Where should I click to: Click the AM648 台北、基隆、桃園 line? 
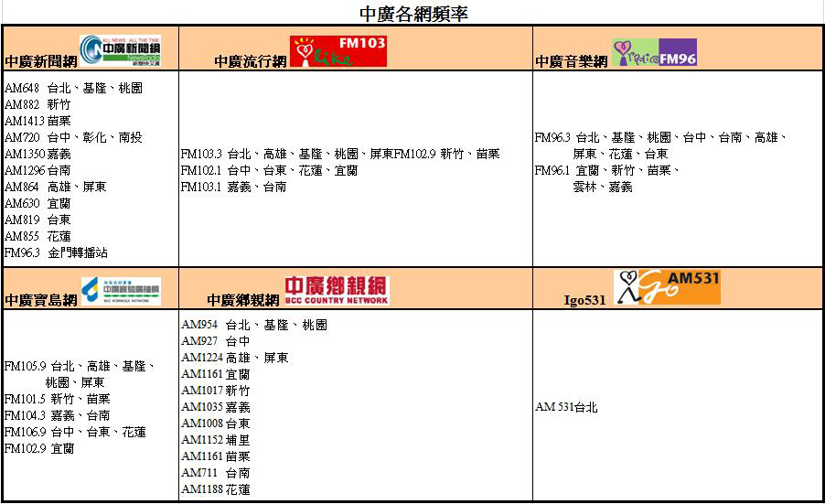(74, 88)
